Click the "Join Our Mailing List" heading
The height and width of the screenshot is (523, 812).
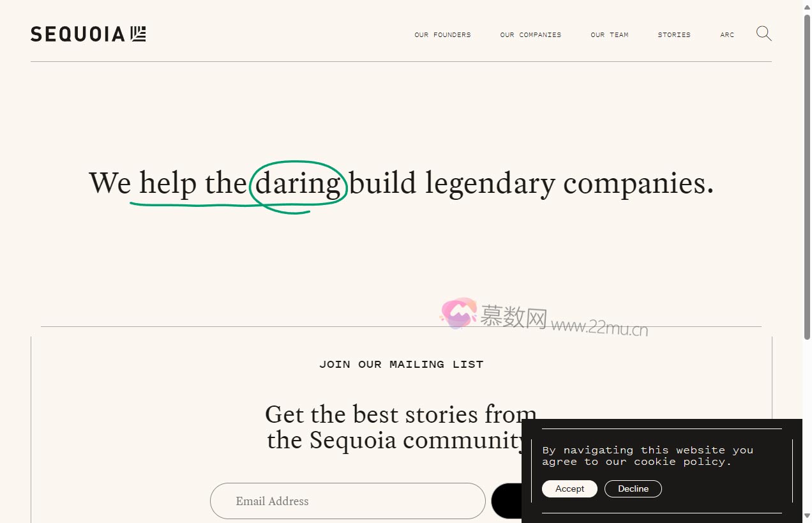[402, 365]
